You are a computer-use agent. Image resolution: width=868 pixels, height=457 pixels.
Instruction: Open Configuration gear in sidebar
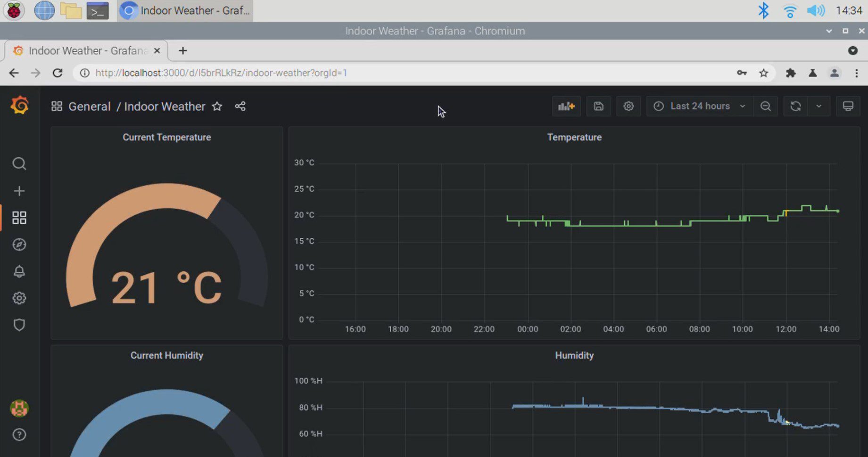pyautogui.click(x=19, y=298)
